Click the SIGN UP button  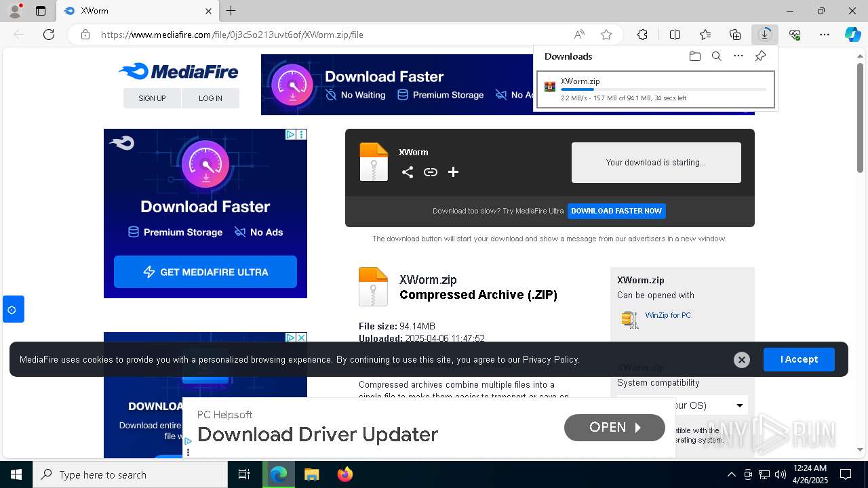click(152, 98)
